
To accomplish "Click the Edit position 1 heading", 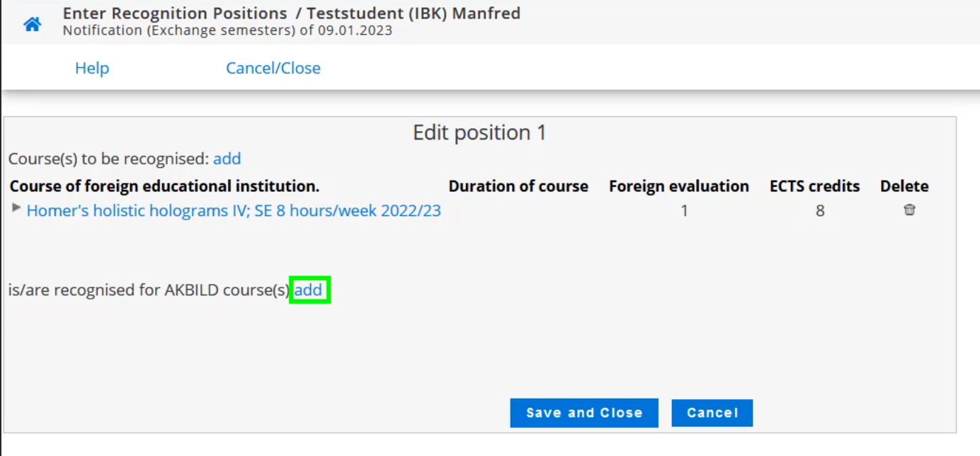I will 479,133.
